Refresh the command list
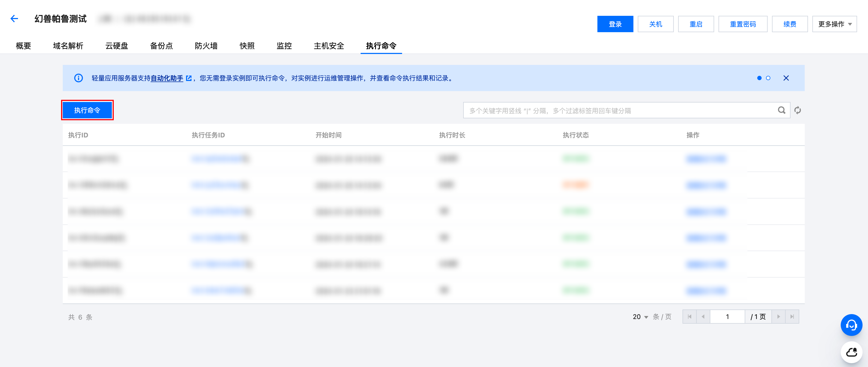868x367 pixels. (798, 110)
